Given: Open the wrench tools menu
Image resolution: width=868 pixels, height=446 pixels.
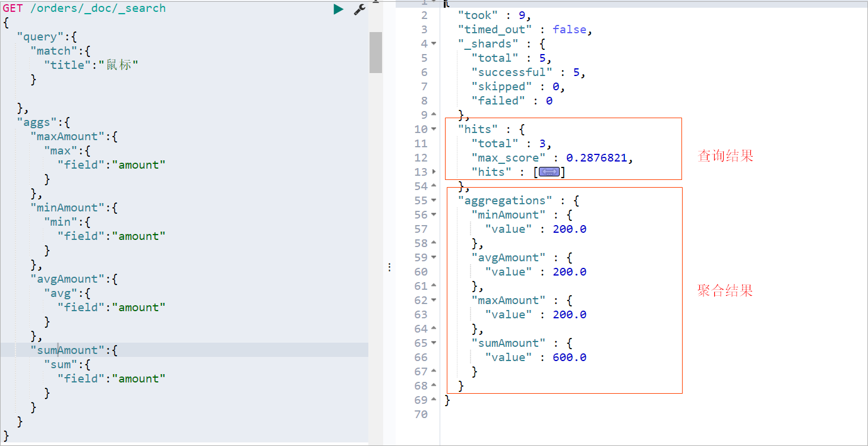Looking at the screenshot, I should pos(359,9).
